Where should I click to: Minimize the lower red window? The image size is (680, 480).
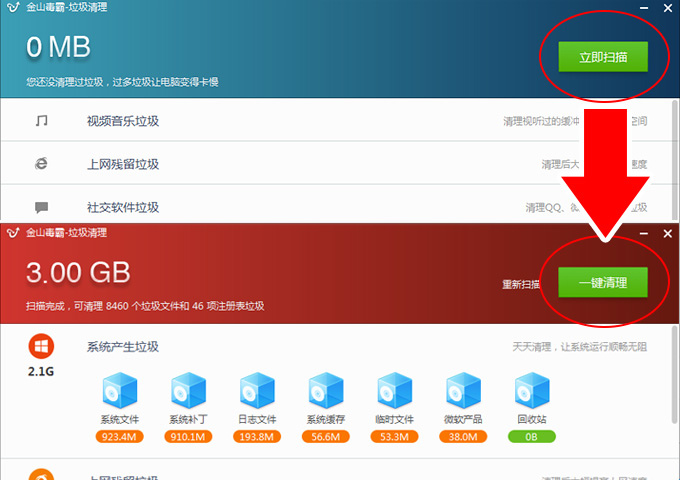tap(644, 234)
